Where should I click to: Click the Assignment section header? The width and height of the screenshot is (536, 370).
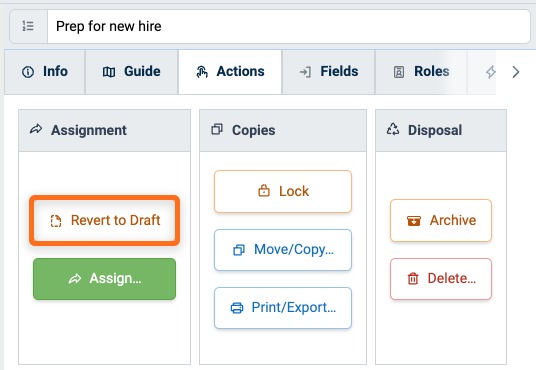tap(105, 131)
